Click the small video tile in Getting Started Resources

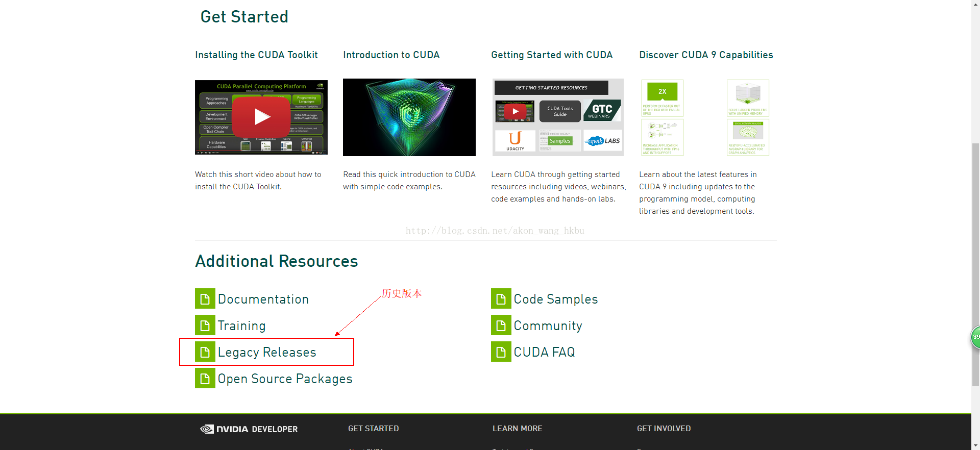point(515,111)
